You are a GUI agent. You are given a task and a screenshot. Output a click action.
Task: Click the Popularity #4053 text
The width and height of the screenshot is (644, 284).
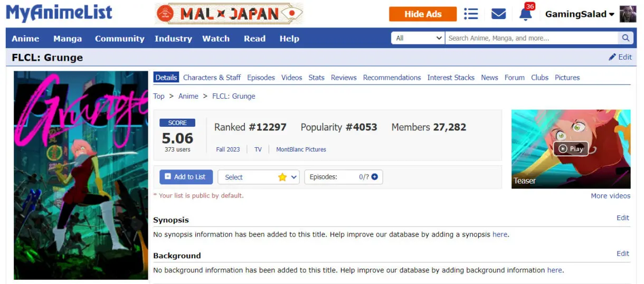[x=339, y=127]
